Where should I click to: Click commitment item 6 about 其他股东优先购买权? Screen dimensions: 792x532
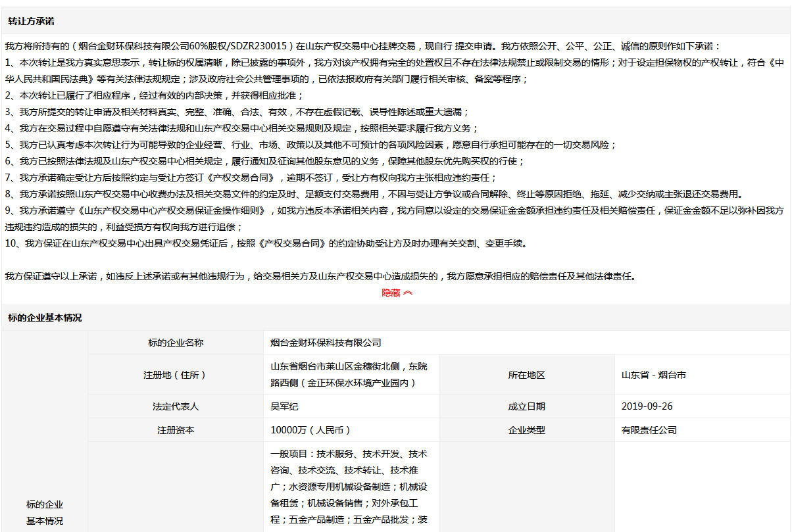tap(264, 161)
